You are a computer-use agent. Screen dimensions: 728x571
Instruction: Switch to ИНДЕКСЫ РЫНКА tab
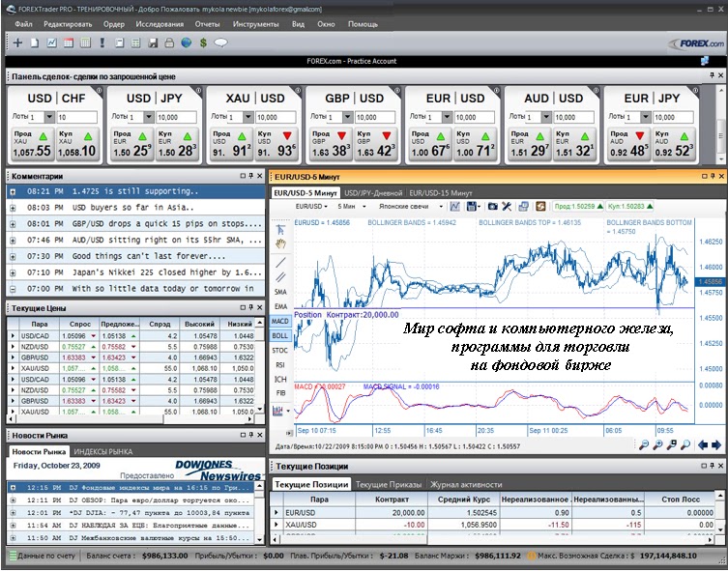pos(103,452)
